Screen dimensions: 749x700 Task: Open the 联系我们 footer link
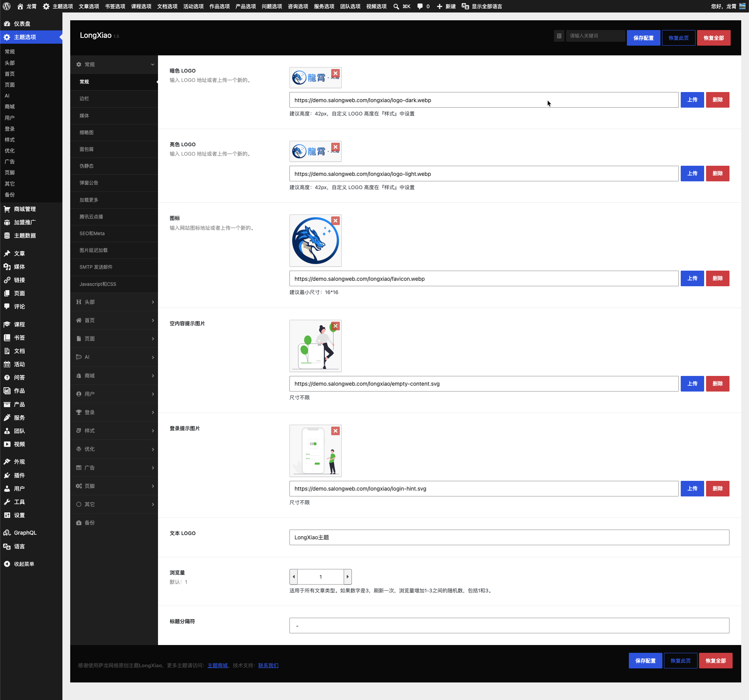click(x=268, y=665)
